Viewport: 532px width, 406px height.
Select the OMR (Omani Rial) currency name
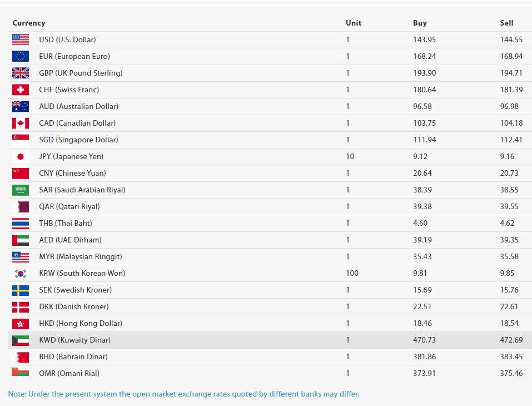point(69,373)
